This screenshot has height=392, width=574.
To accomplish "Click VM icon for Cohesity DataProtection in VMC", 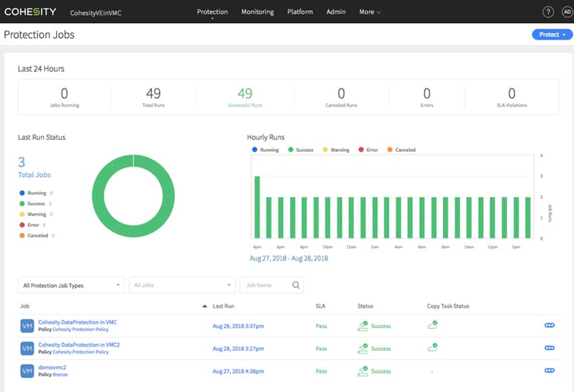I will pos(27,325).
